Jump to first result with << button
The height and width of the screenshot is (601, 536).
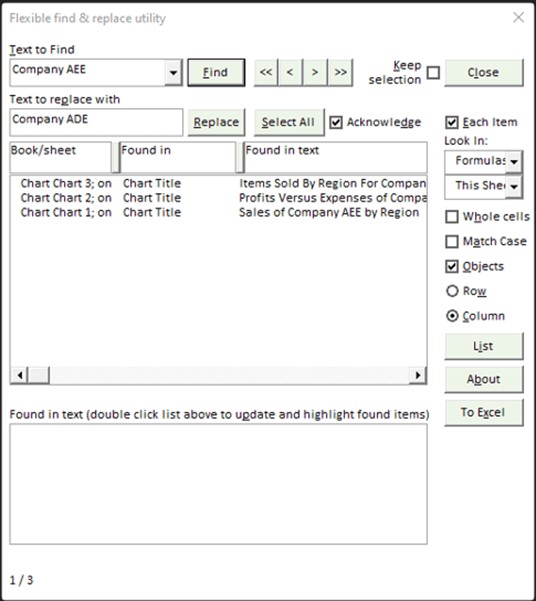pos(266,72)
